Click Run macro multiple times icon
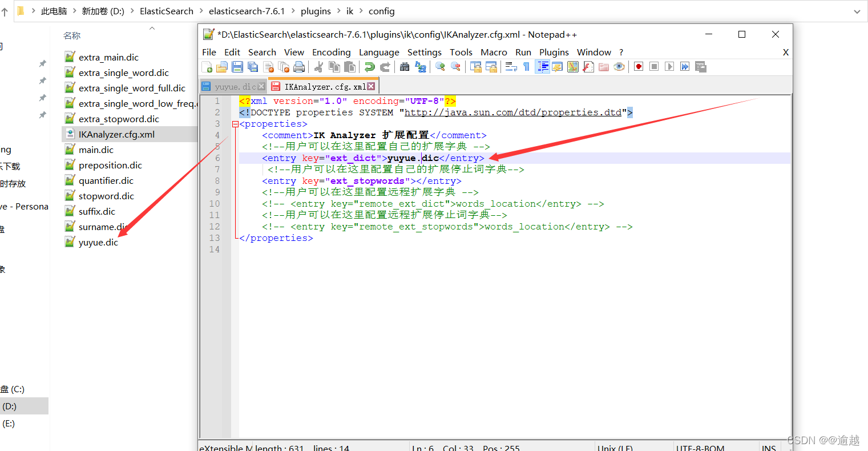This screenshot has height=451, width=868. click(685, 67)
